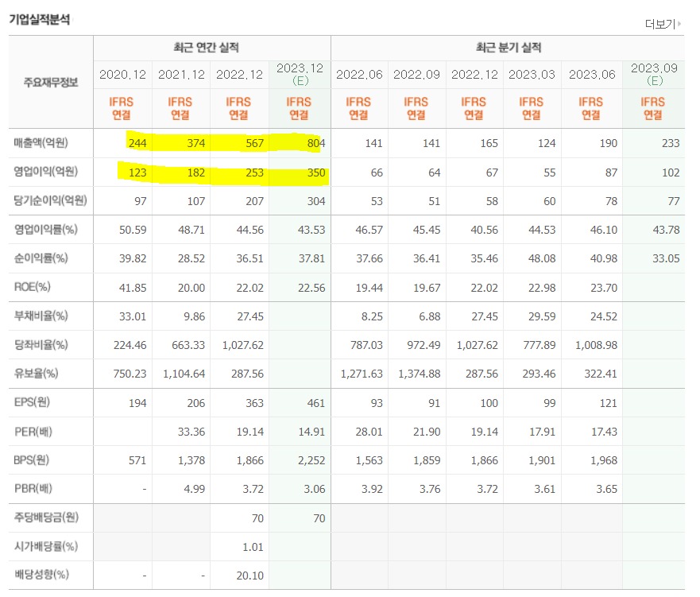Click the 유보율(%) row label
Viewport: 700px width, 597px height.
(37, 374)
